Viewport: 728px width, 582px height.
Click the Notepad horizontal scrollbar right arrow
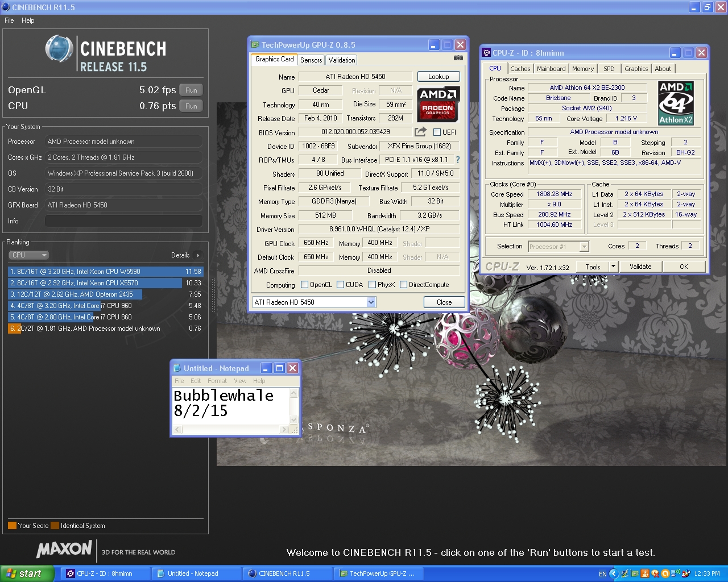(x=284, y=430)
